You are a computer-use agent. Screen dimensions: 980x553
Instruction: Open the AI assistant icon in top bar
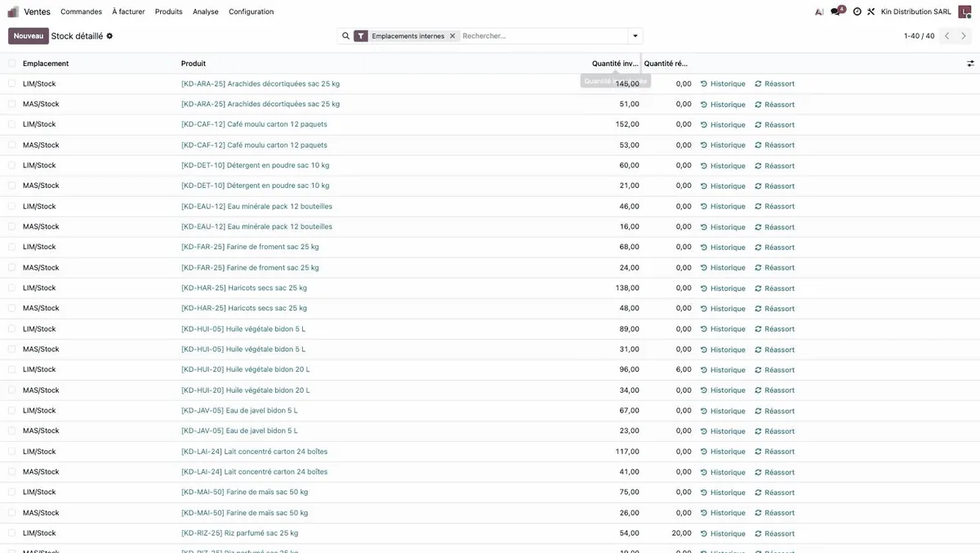819,11
